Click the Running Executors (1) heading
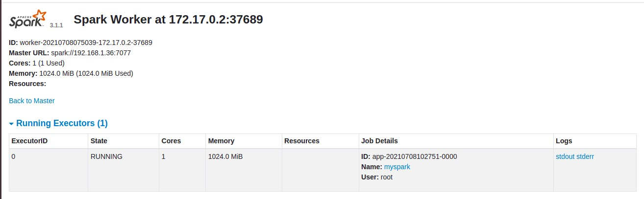The image size is (644, 199). 62,123
